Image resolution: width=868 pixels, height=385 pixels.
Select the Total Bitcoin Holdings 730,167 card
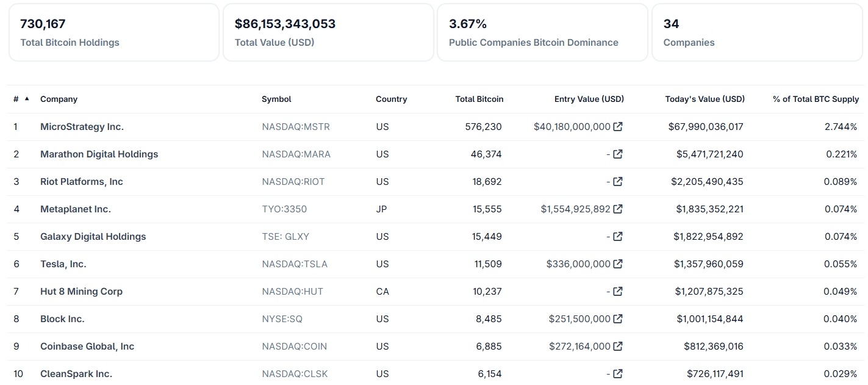(x=113, y=32)
